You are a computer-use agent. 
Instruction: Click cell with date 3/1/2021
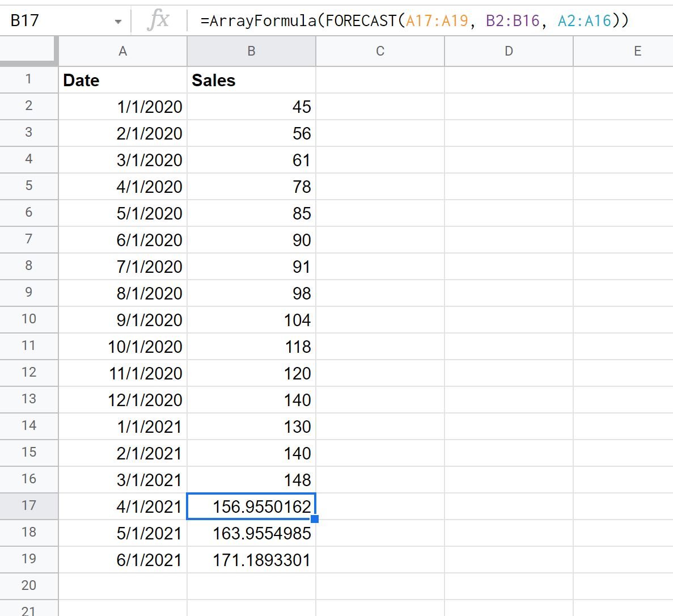point(123,479)
